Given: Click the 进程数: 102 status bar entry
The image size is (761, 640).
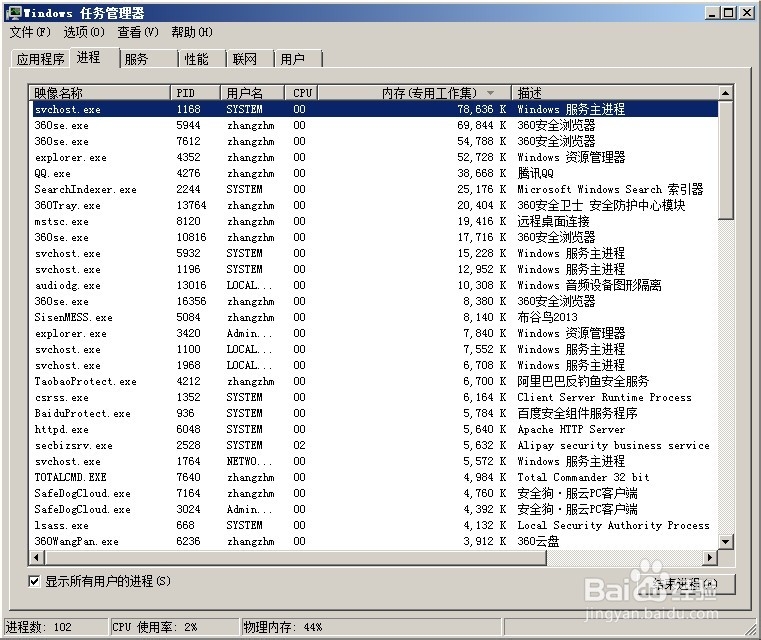Looking at the screenshot, I should pos(56,627).
